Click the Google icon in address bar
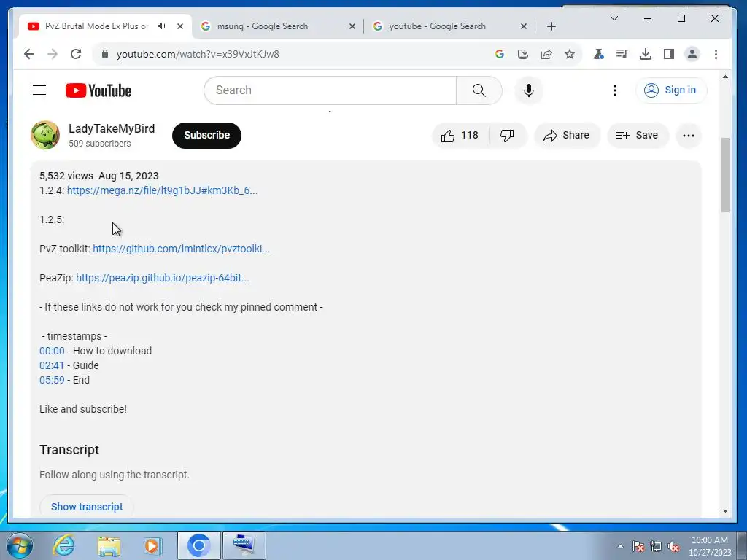747x560 pixels. (x=499, y=54)
